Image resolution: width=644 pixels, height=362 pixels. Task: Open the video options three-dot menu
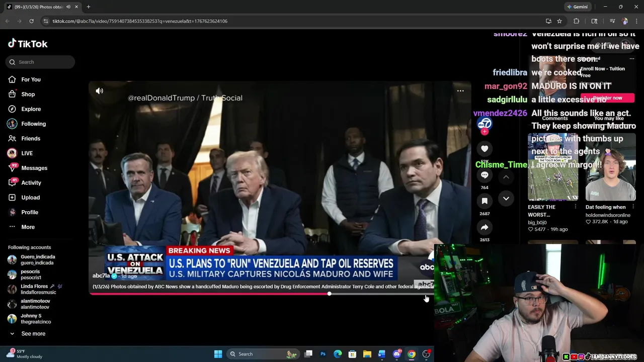coord(460,91)
